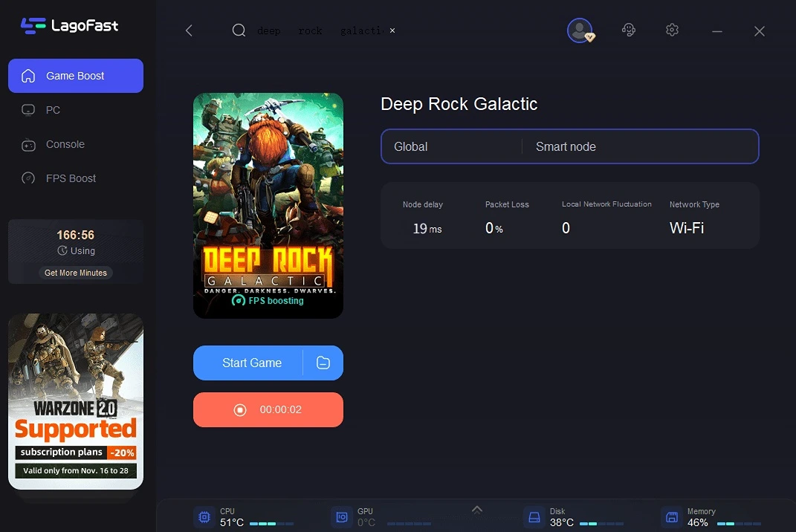
Task: Click the Memory 46% reading
Action: pyautogui.click(x=697, y=522)
